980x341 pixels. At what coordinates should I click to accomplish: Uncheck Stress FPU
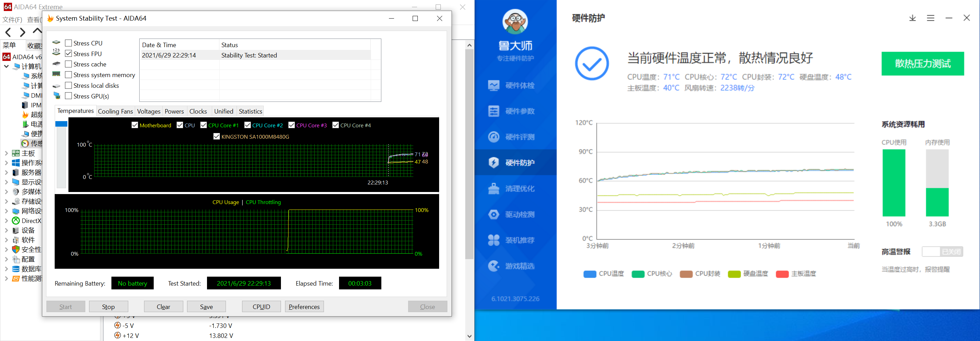68,54
